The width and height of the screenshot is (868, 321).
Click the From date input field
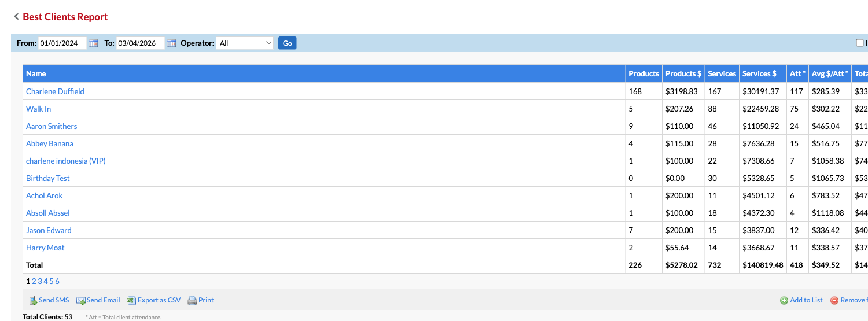click(62, 43)
